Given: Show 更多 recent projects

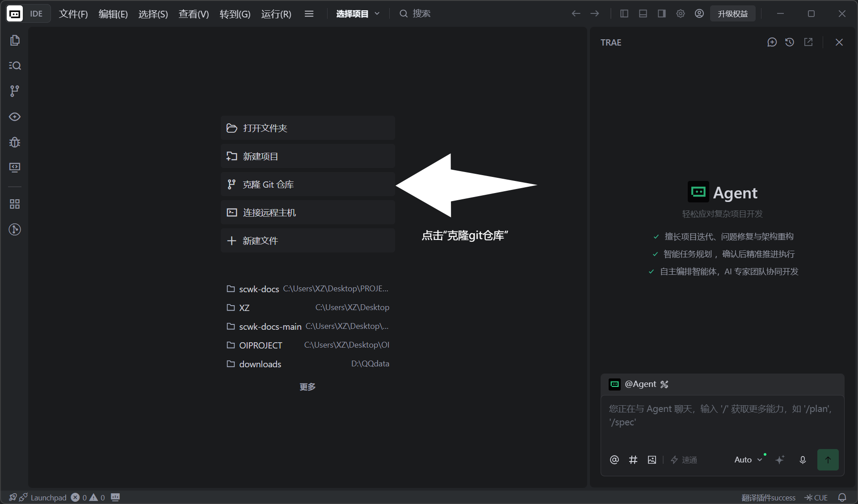Looking at the screenshot, I should coord(307,387).
